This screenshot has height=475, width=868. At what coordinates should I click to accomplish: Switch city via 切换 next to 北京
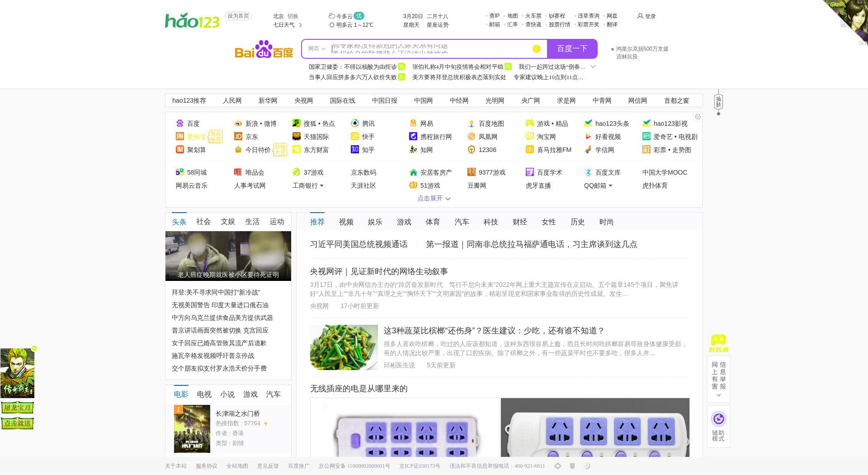293,16
